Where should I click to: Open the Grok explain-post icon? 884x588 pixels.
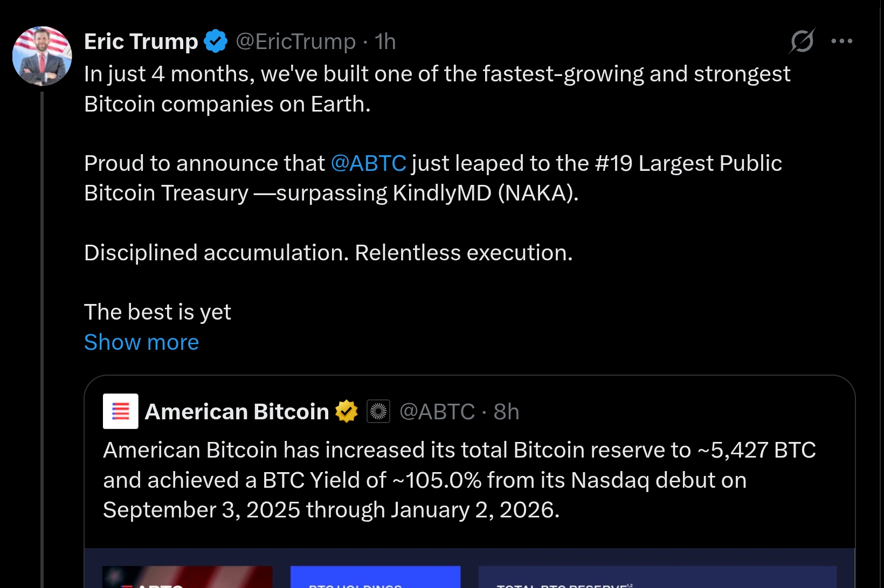point(802,41)
